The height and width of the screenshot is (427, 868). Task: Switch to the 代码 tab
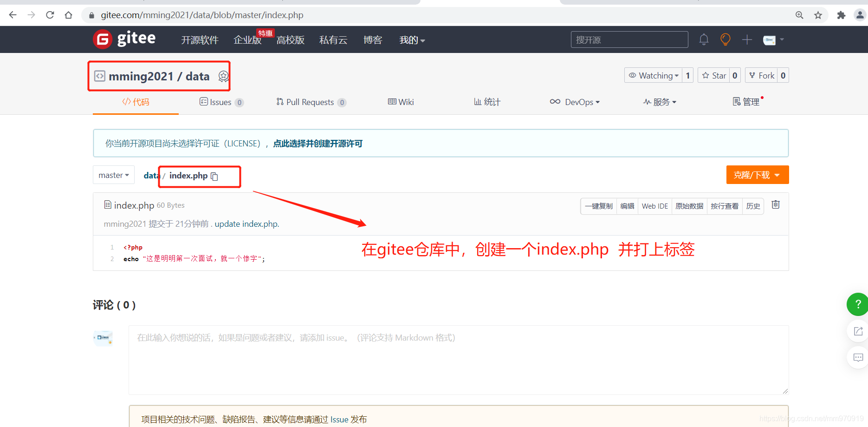136,102
